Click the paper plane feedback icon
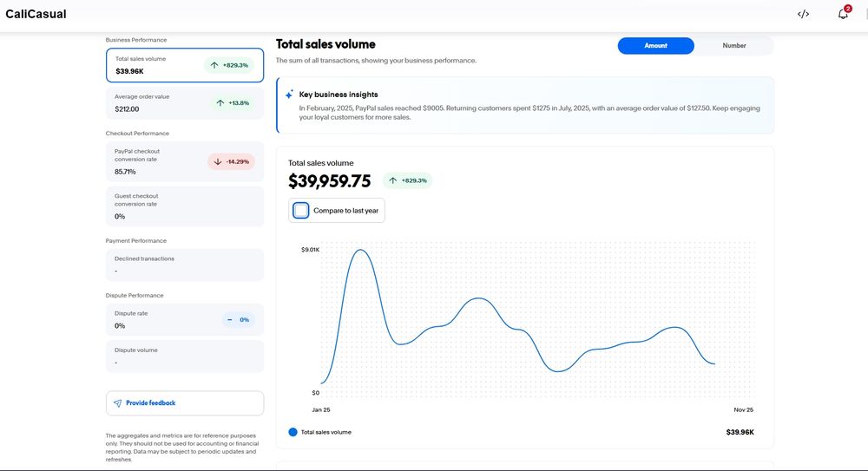Screen dimensions: 868x471 pos(117,403)
